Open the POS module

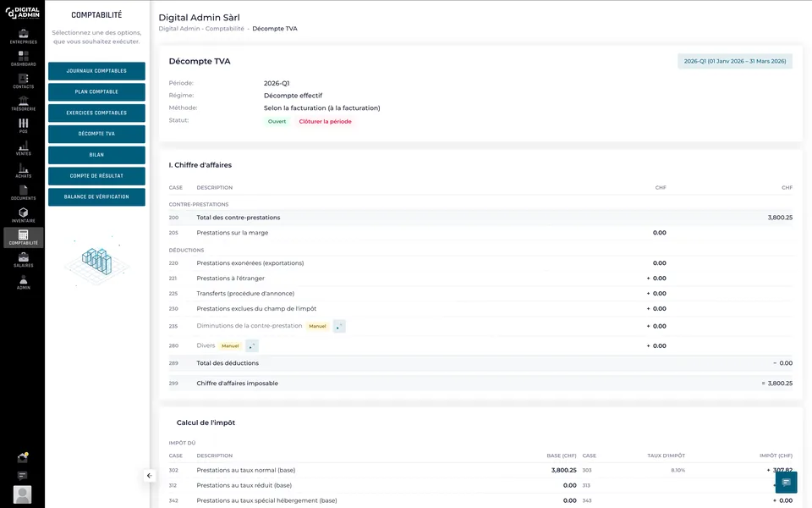[x=24, y=126]
